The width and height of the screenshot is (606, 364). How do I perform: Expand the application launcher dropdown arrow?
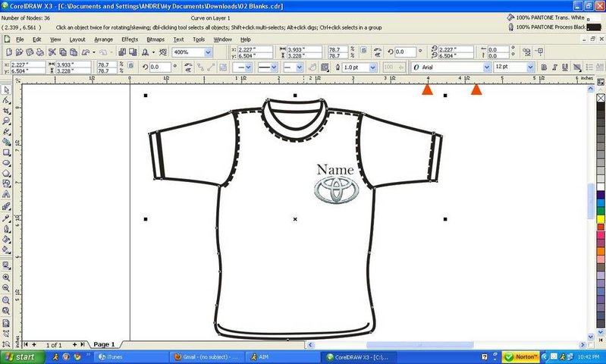(x=153, y=52)
